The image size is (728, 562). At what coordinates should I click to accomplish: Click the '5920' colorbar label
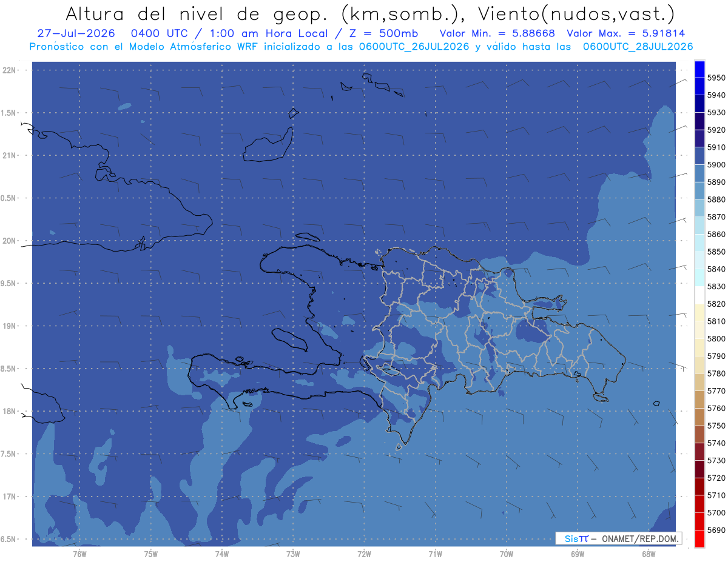[x=716, y=130]
